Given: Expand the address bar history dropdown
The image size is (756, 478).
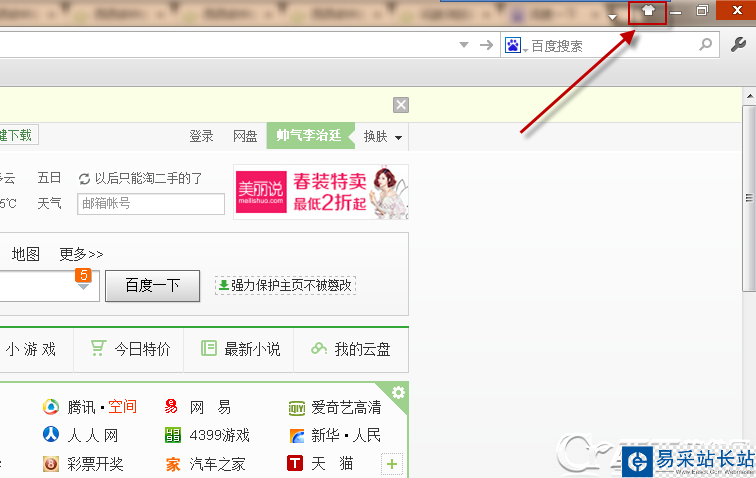Looking at the screenshot, I should (464, 45).
